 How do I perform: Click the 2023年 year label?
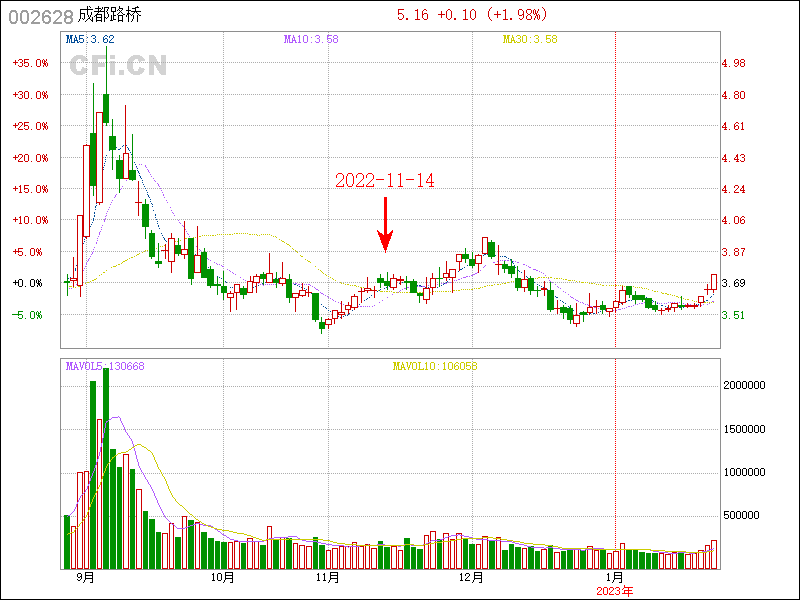click(614, 591)
